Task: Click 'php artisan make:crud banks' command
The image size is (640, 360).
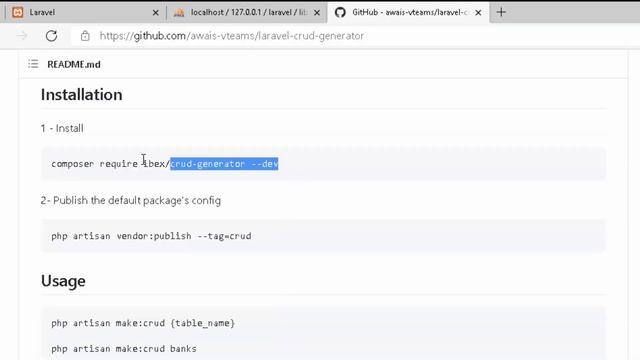Action: (x=124, y=349)
